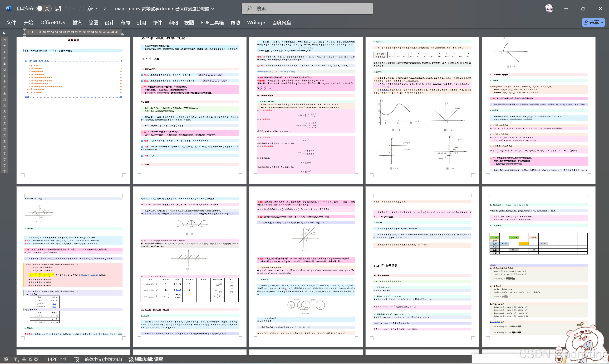Open the 插入 ribbon tab
The width and height of the screenshot is (609, 364).
tap(77, 23)
